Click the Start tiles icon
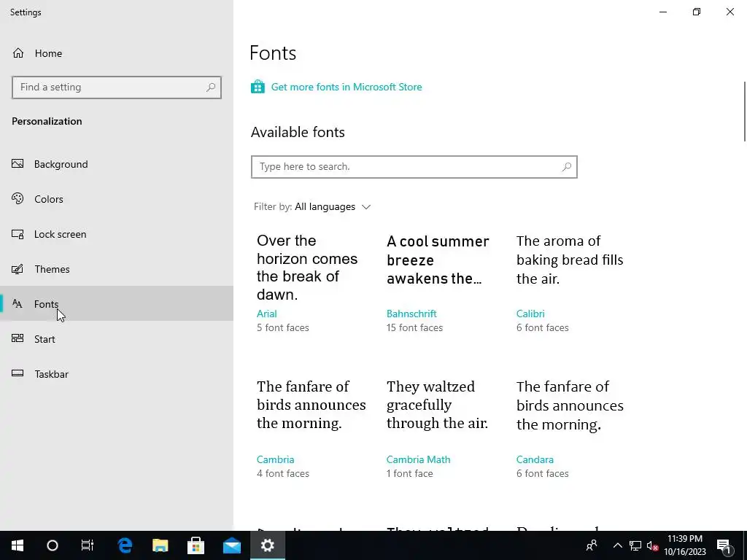747x560 pixels. (18, 338)
